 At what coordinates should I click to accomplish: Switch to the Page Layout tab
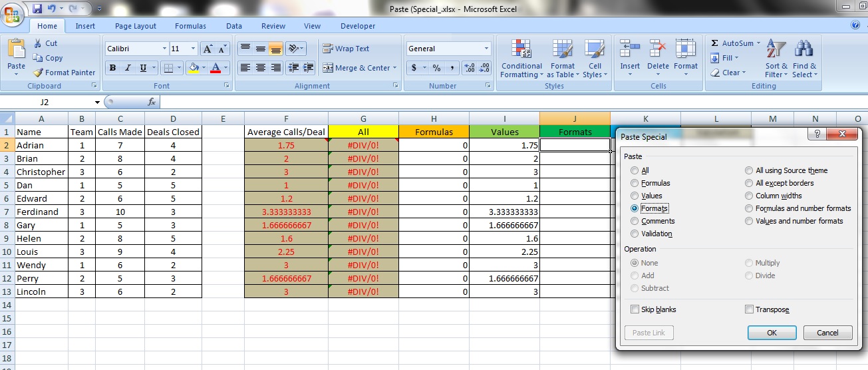[135, 26]
